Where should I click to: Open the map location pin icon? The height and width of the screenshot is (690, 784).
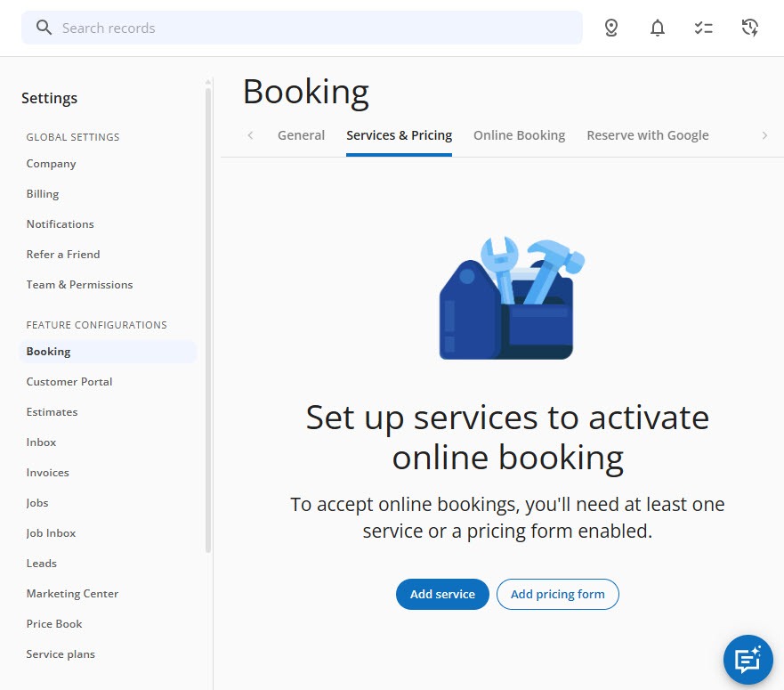coord(611,28)
